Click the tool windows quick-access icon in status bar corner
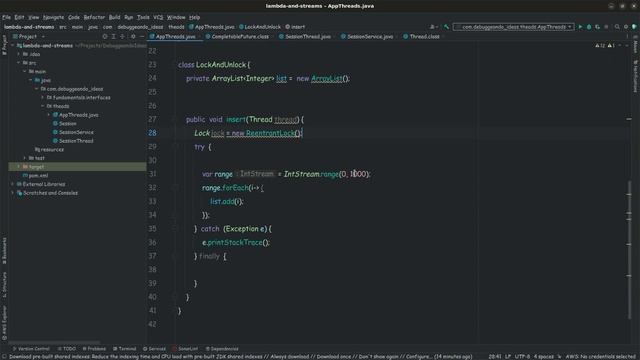This screenshot has height=360, width=640. tap(4, 356)
